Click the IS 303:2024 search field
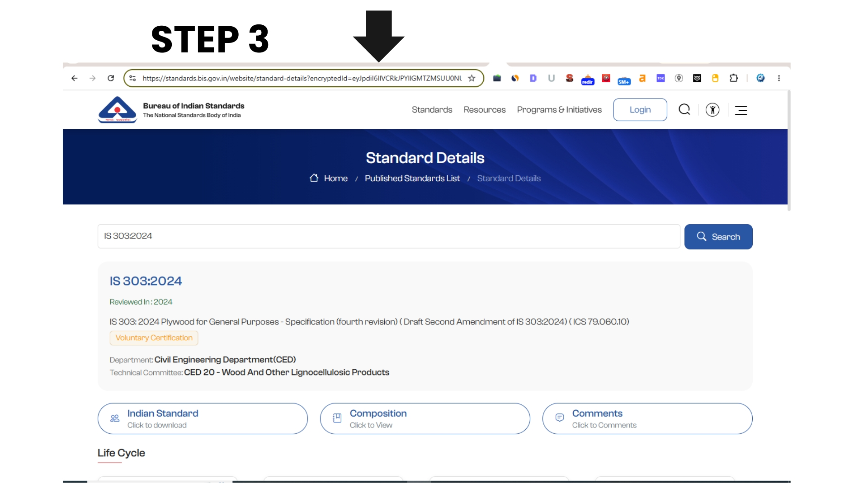This screenshot has width=868, height=488. pos(389,236)
